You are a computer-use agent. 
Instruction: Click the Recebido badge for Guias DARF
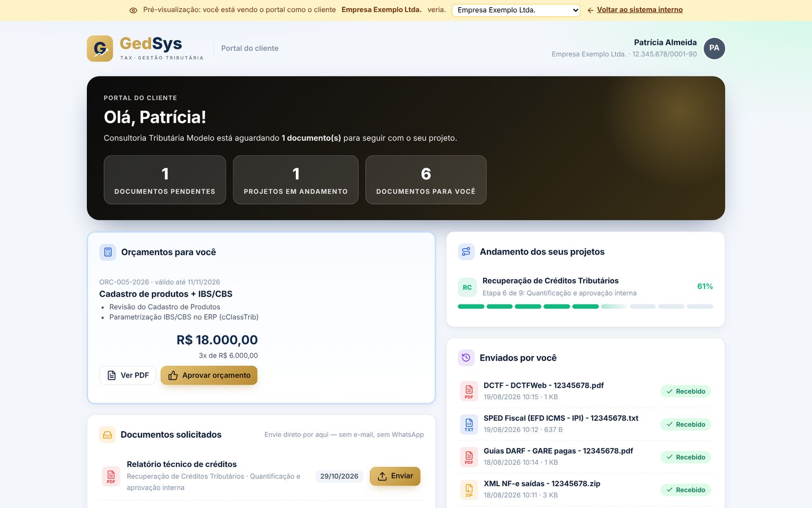coord(686,457)
